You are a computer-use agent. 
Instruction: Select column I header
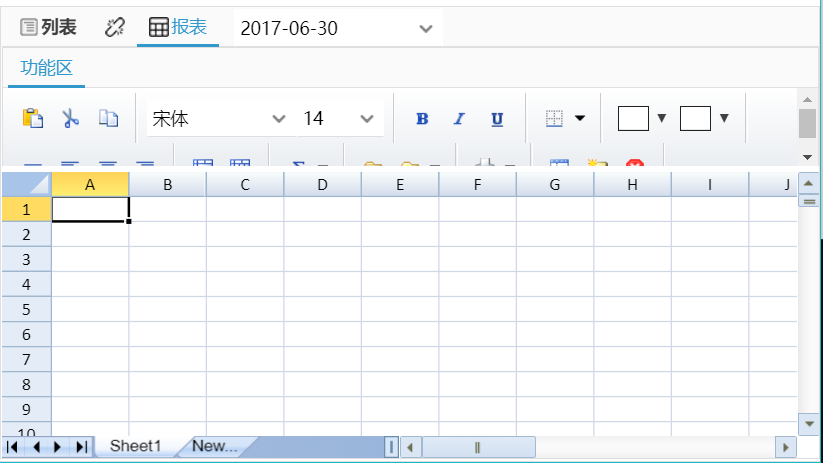710,184
